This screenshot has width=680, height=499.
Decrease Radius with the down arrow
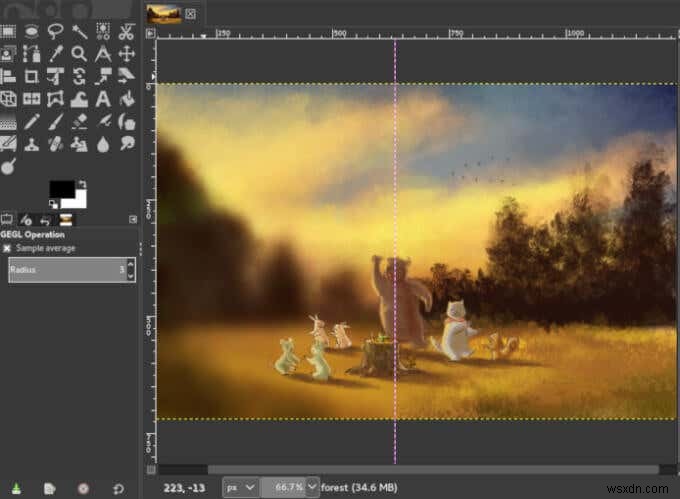click(x=131, y=276)
